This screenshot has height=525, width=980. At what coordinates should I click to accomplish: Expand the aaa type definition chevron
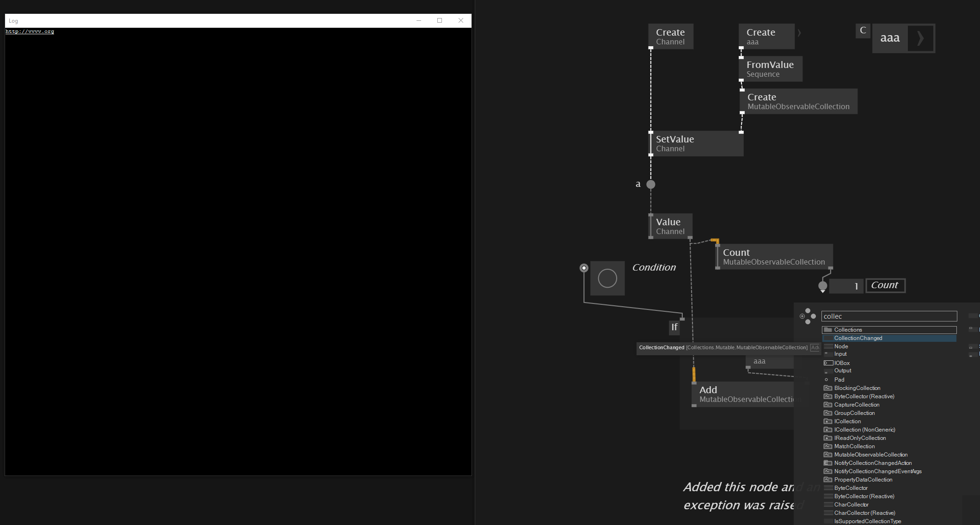pos(920,38)
